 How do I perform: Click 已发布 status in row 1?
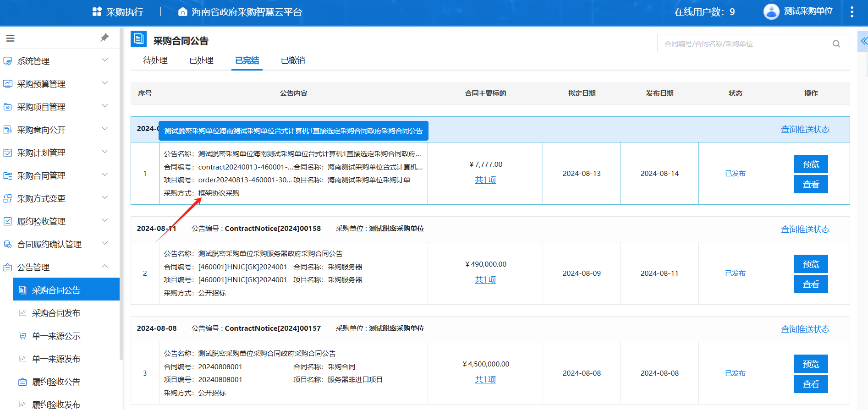735,174
